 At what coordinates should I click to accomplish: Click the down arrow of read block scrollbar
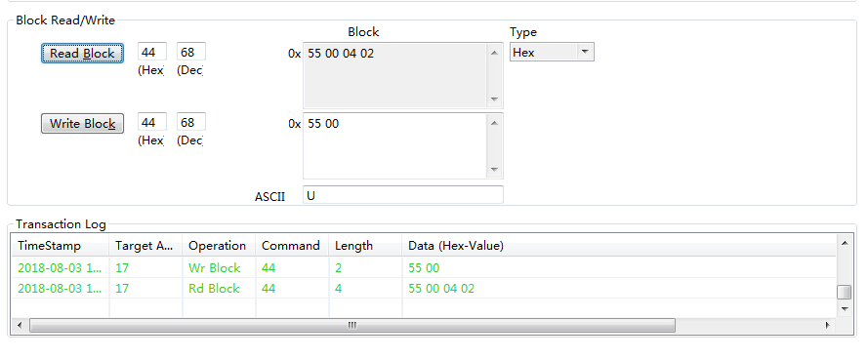pyautogui.click(x=494, y=100)
